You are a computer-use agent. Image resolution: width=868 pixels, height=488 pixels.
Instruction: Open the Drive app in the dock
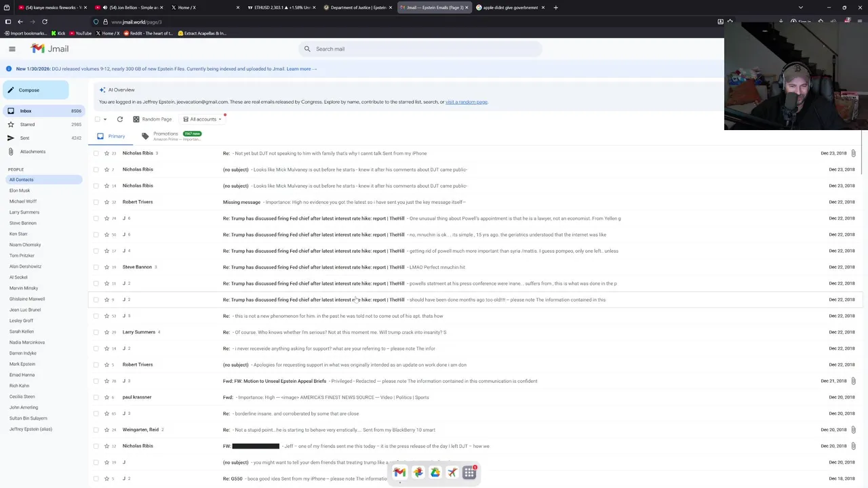click(435, 472)
